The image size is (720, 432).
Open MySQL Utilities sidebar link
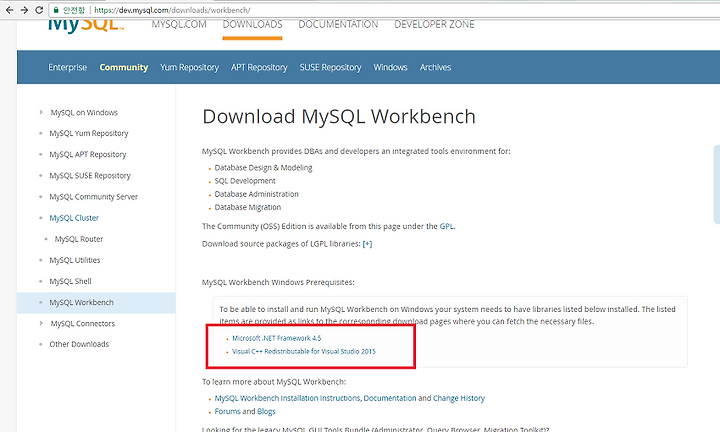[x=75, y=260]
